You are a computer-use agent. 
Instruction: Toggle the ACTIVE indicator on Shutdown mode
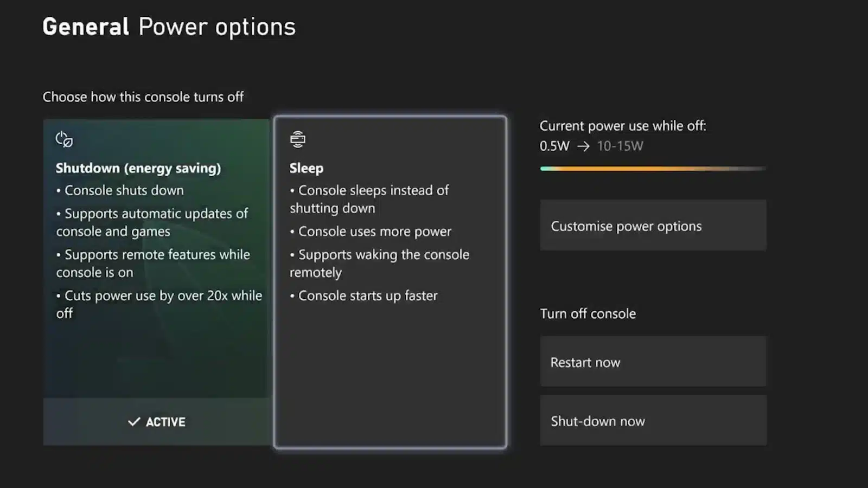point(156,421)
